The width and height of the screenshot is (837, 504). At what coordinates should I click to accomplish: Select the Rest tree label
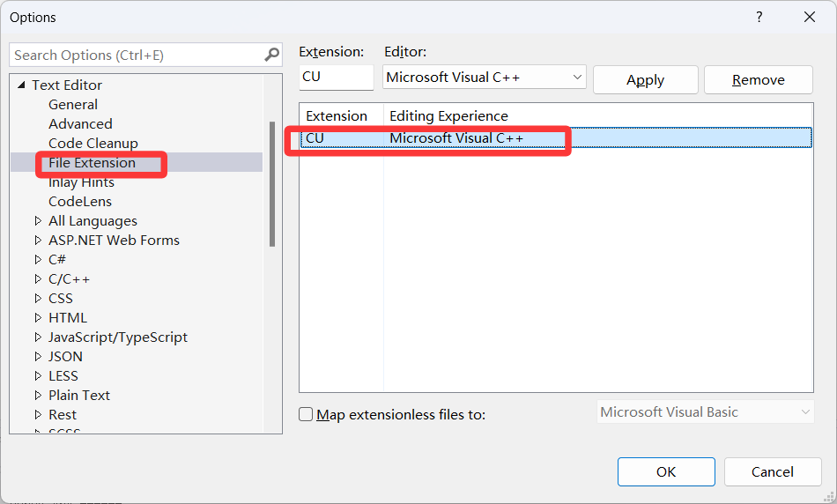pyautogui.click(x=63, y=414)
